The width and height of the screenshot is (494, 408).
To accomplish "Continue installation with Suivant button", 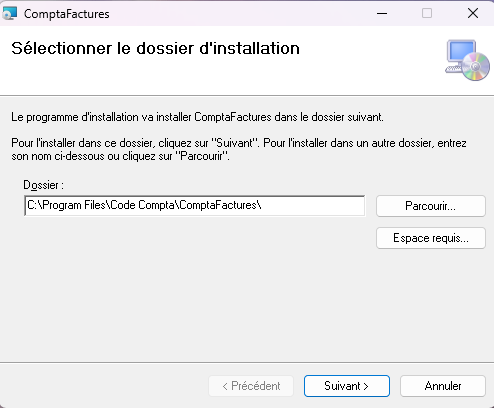I will click(x=347, y=386).
